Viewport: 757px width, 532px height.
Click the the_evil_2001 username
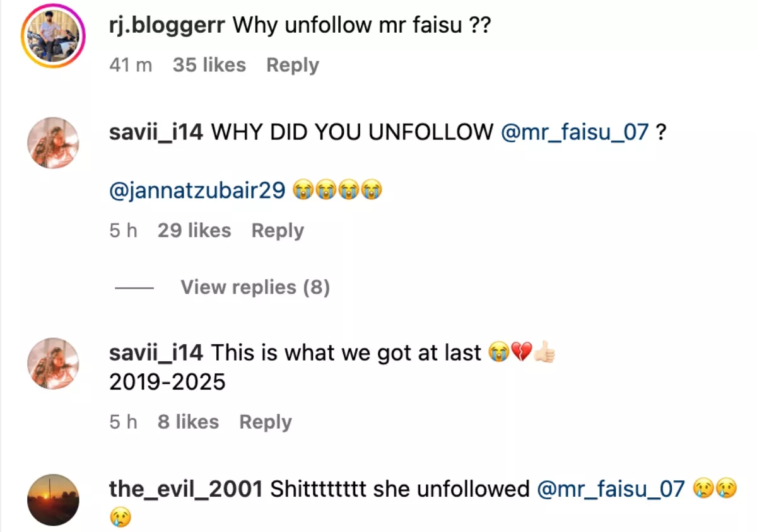[186, 489]
